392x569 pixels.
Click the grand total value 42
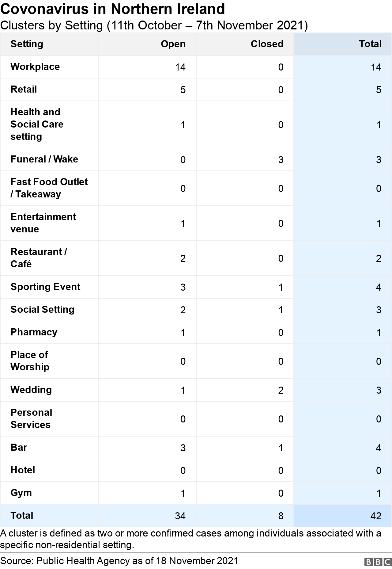(375, 516)
